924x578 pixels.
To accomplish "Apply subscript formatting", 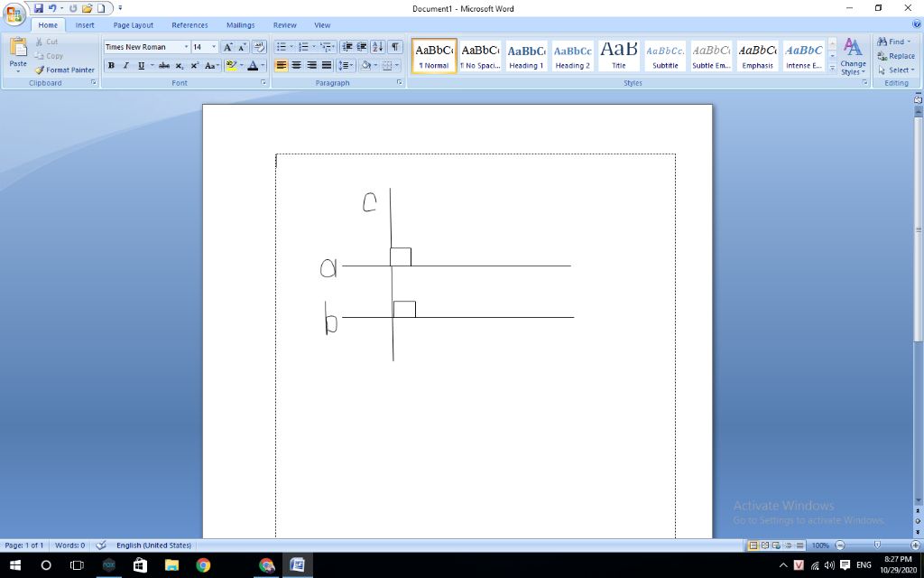I will (x=180, y=65).
